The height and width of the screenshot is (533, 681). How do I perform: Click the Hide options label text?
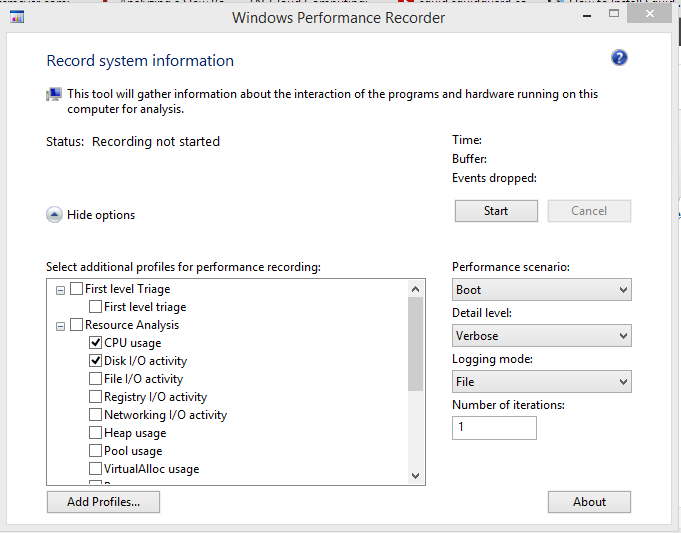click(101, 215)
